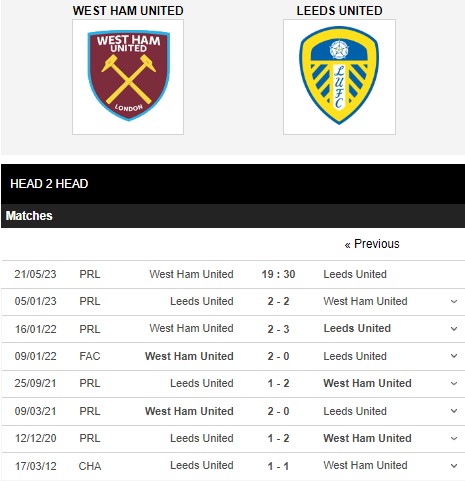Click the 2 - 3 score on 16/01/22
465x482 pixels.
point(278,329)
